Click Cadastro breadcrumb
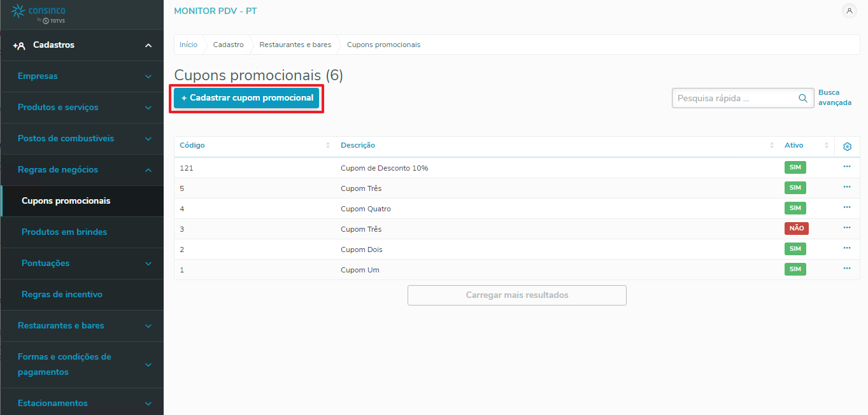Viewport: 868px width, 415px height. (229, 45)
